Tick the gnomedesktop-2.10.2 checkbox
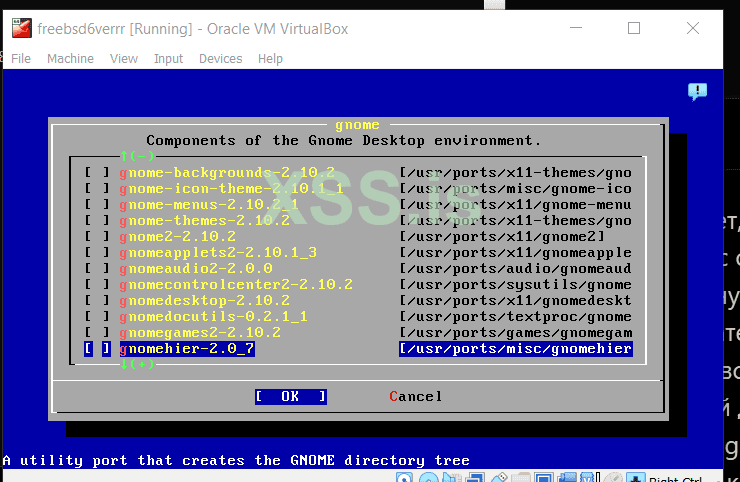Screen dimensions: 740x482 97,301
